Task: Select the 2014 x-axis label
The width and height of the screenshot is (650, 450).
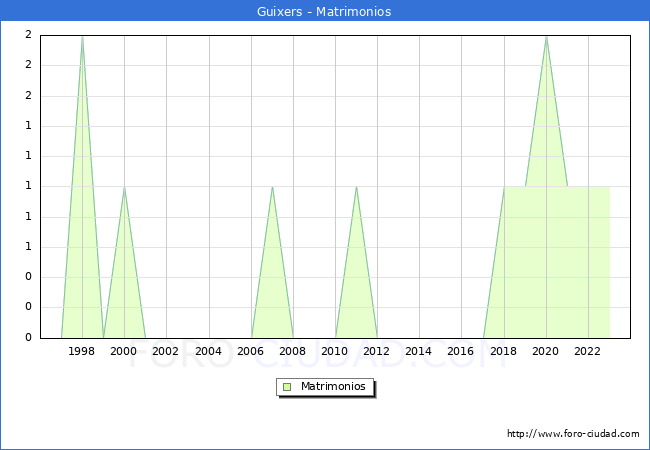Action: click(419, 351)
